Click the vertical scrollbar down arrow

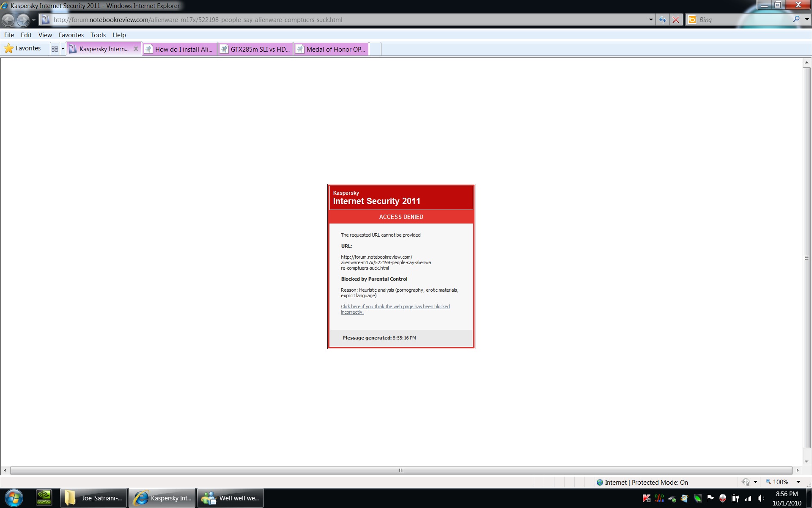807,461
